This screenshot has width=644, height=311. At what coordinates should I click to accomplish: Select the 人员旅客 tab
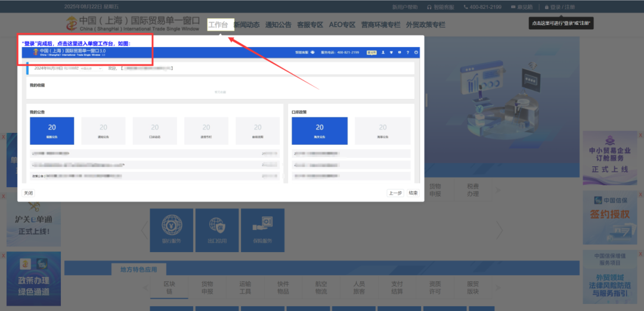[x=359, y=287]
